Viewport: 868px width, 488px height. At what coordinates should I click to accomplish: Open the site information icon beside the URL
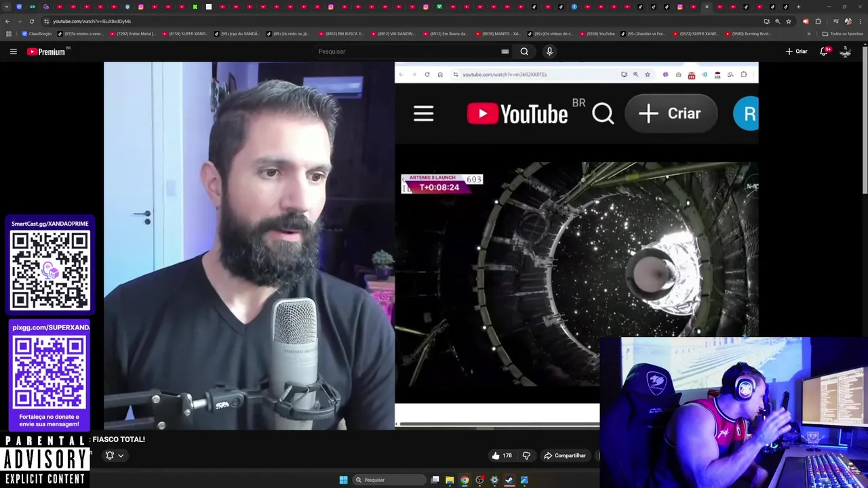click(x=46, y=21)
